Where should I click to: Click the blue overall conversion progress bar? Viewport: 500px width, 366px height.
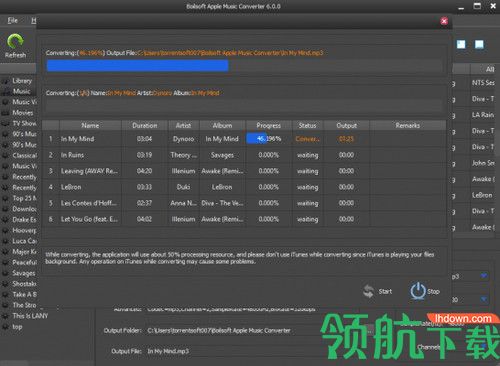[x=137, y=66]
